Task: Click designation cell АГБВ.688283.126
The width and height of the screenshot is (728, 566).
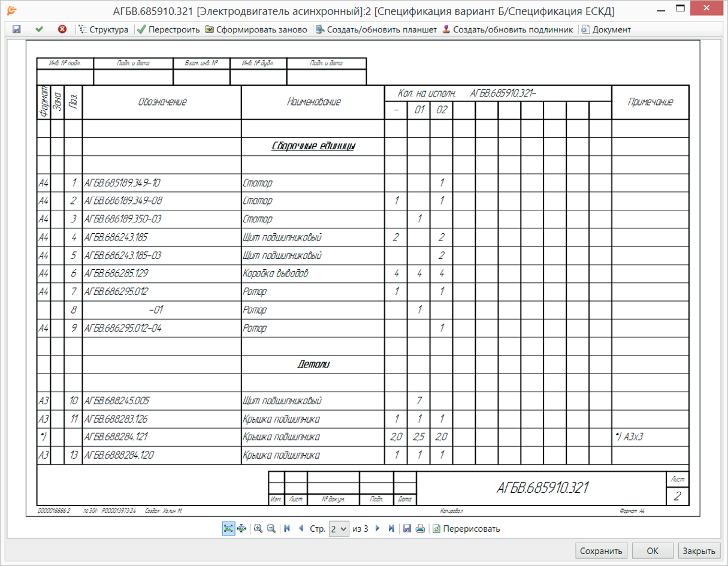Action: coord(162,419)
